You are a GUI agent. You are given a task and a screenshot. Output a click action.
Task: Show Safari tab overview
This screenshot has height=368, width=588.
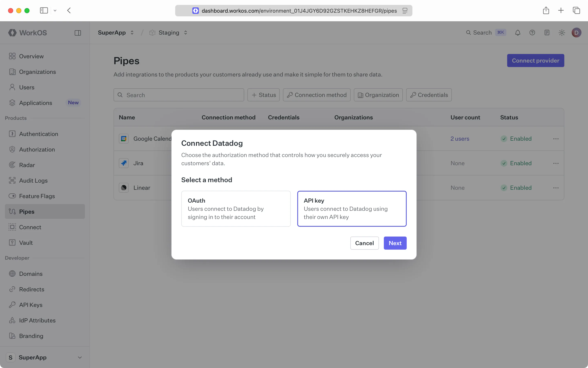pos(576,10)
